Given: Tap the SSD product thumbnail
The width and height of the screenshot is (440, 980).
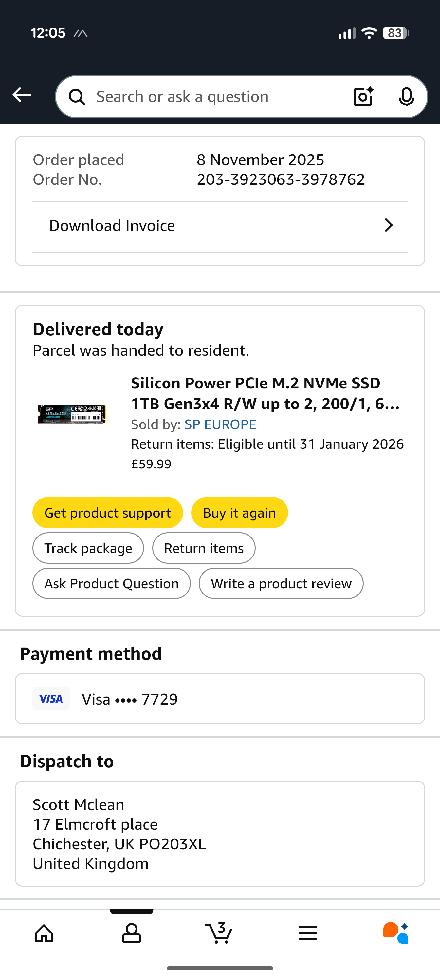Looking at the screenshot, I should click(72, 414).
